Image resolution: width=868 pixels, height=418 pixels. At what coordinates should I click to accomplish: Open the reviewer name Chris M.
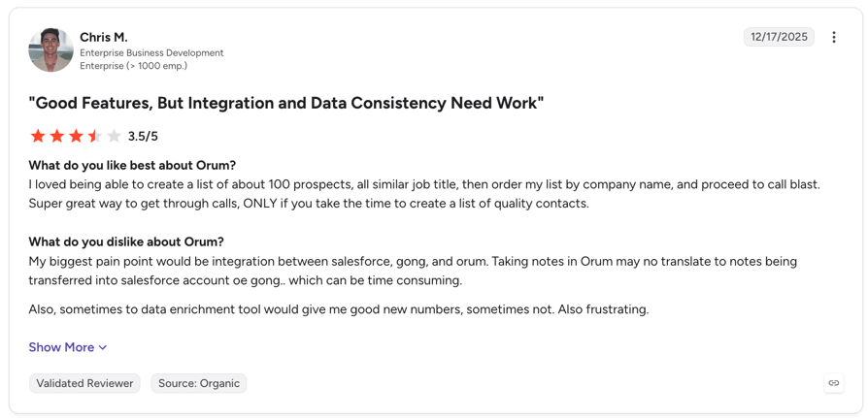coord(104,38)
